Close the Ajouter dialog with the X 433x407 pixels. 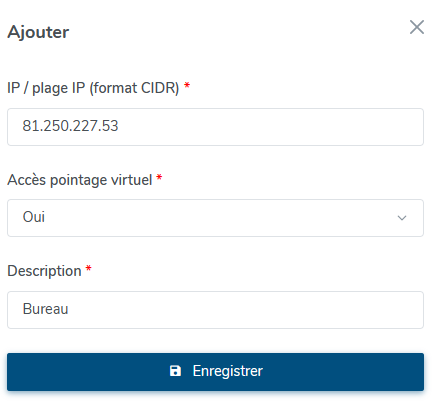[417, 27]
